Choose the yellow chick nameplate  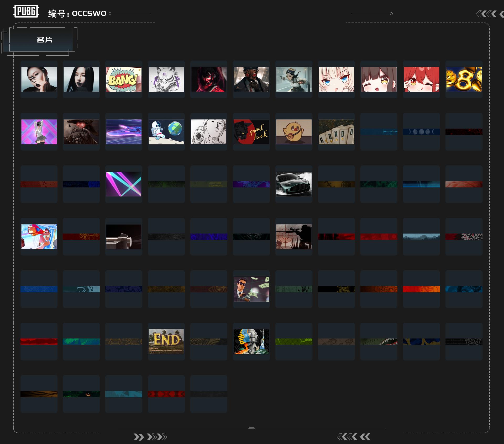click(294, 132)
